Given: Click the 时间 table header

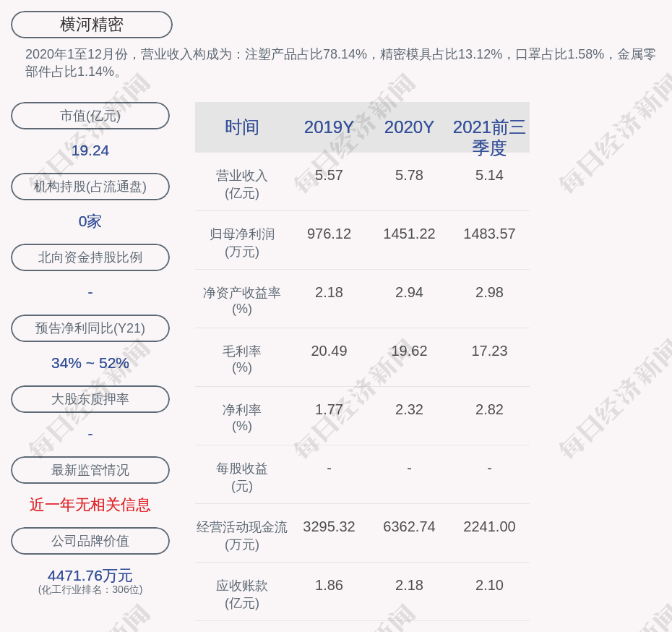Looking at the screenshot, I should pos(241,127).
